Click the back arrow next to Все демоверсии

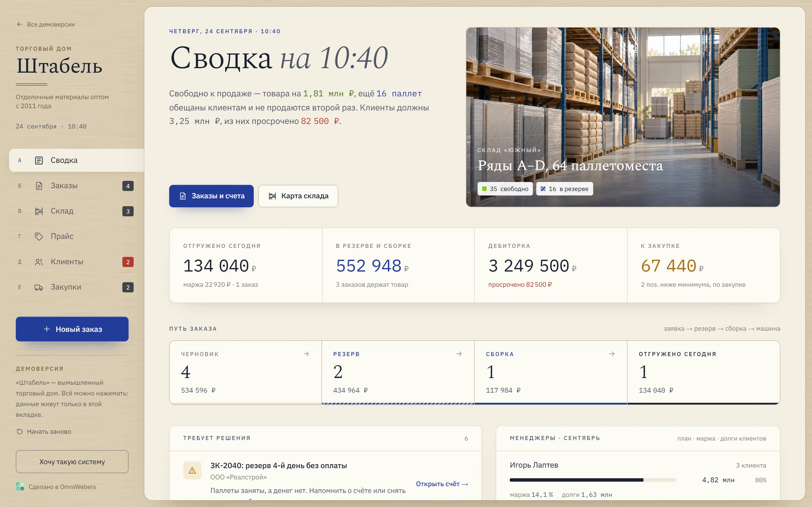pos(20,24)
